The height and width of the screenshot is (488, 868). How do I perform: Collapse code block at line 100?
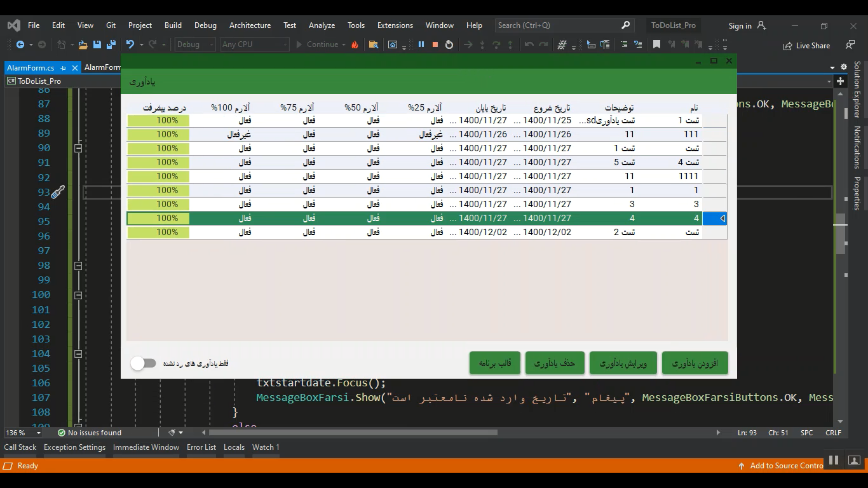[78, 295]
